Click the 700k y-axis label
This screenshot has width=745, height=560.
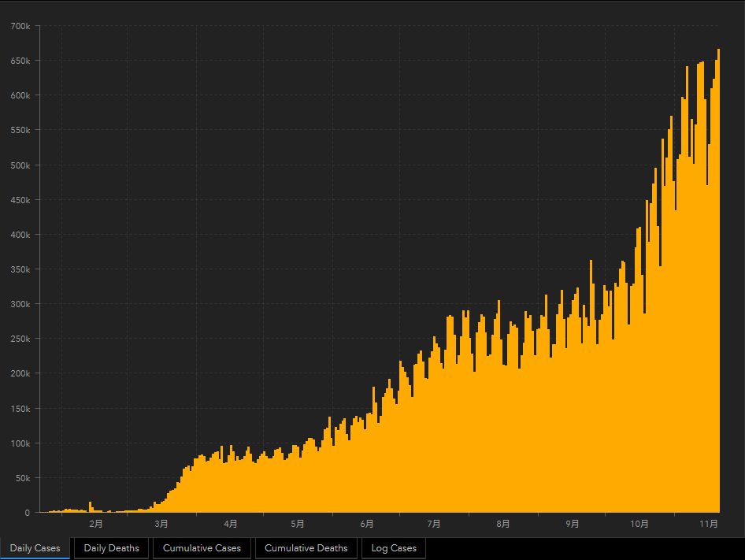pos(20,26)
